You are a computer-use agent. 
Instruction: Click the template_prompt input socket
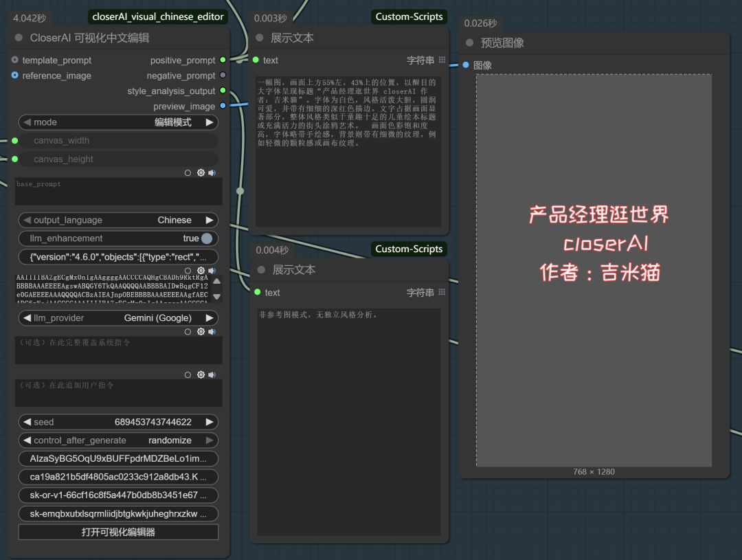(14, 60)
